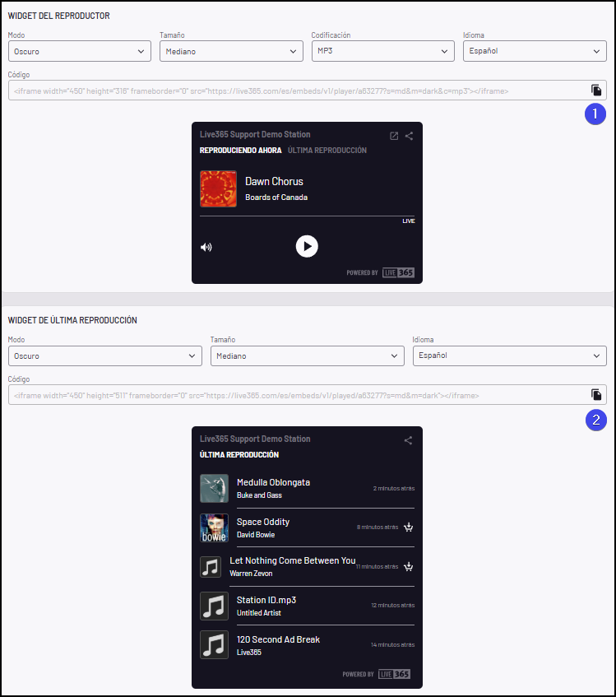This screenshot has height=697, width=616.
Task: Share the last played widget
Action: (x=408, y=440)
